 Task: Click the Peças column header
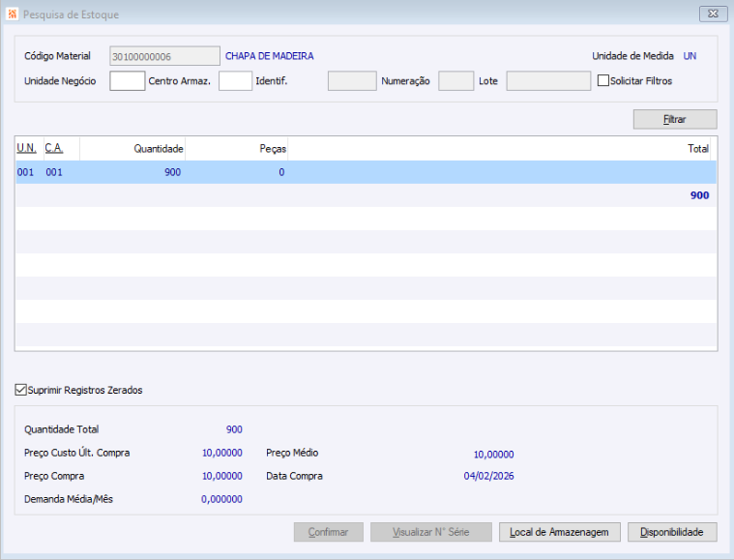click(x=236, y=148)
